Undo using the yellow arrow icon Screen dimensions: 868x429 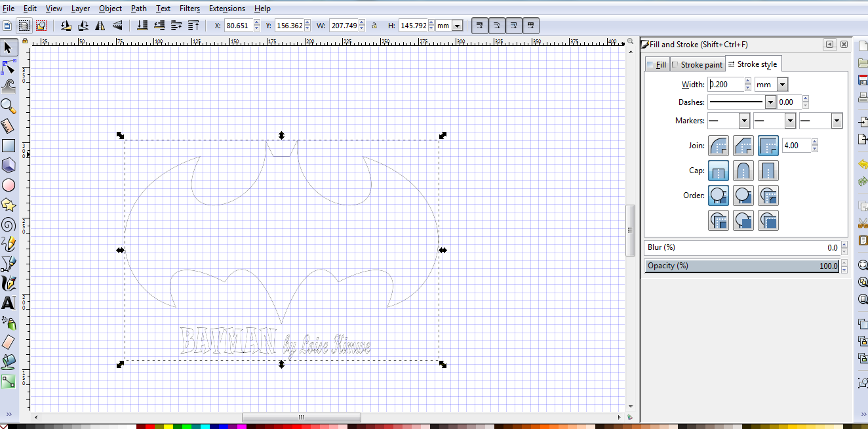pos(863,164)
